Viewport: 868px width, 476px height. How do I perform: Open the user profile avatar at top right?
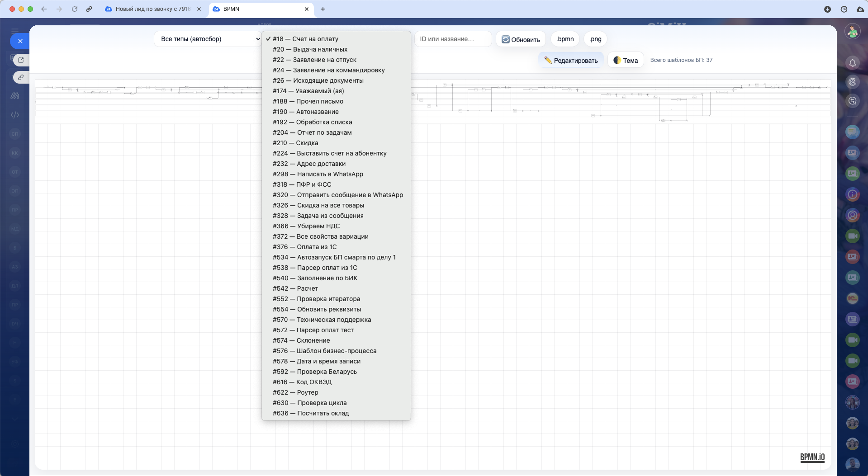[x=853, y=31]
